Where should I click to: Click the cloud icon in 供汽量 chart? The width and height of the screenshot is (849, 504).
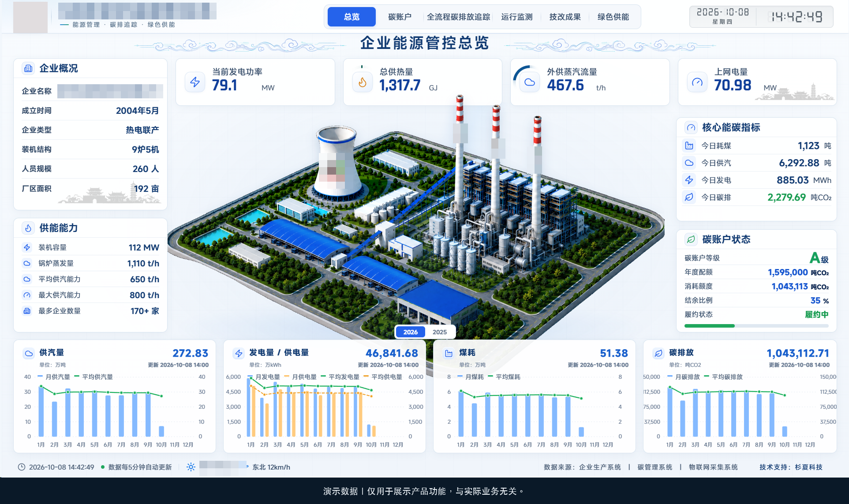(x=29, y=353)
